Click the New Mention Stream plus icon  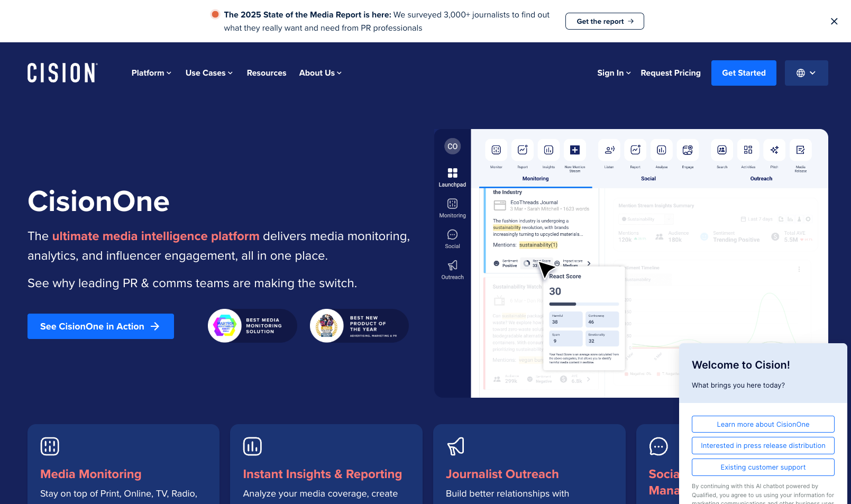(x=575, y=150)
